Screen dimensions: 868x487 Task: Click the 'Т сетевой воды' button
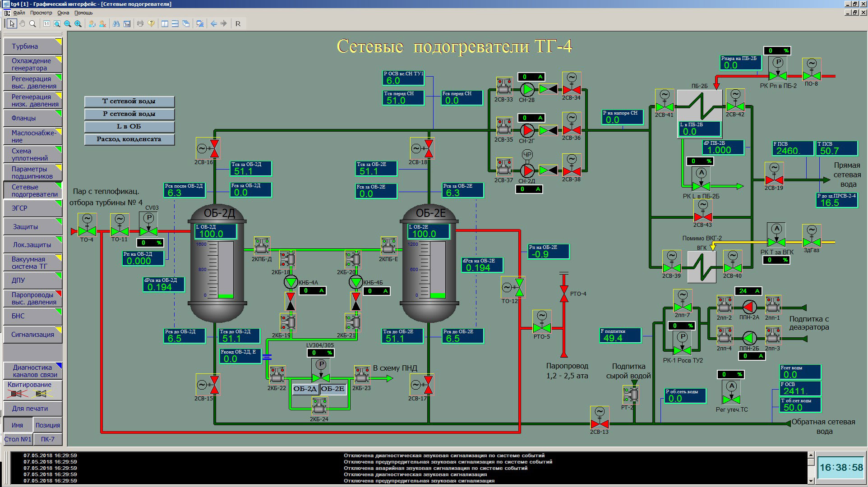click(x=129, y=101)
